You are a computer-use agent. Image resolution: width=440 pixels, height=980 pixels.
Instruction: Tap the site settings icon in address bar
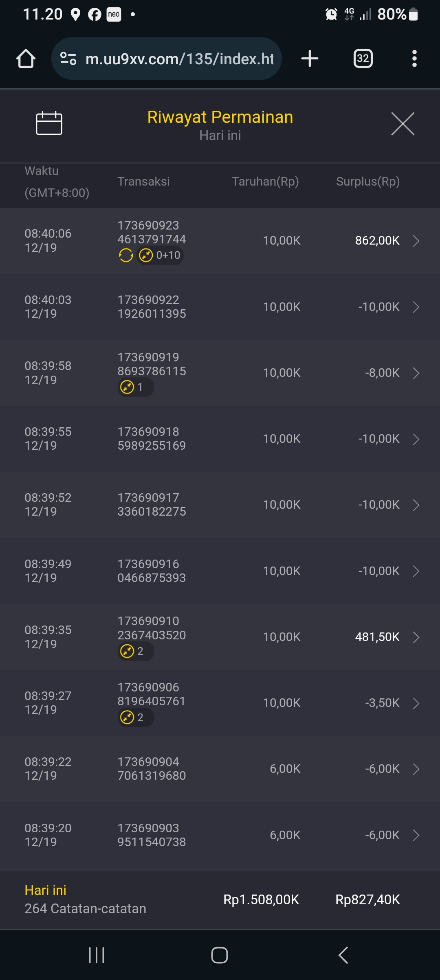pyautogui.click(x=68, y=59)
